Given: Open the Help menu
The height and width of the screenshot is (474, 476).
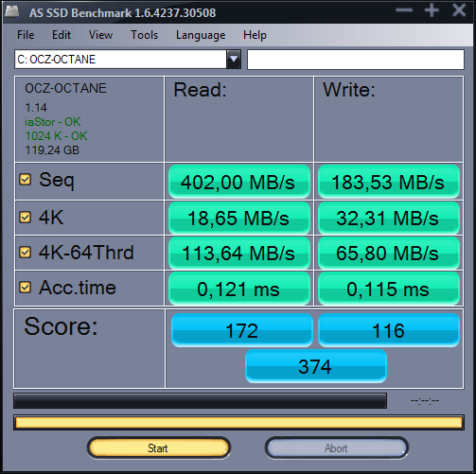Looking at the screenshot, I should 255,35.
